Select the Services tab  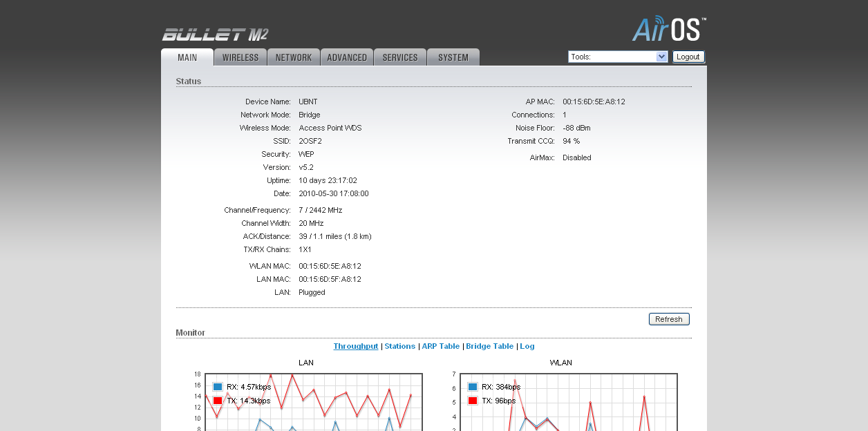point(400,57)
